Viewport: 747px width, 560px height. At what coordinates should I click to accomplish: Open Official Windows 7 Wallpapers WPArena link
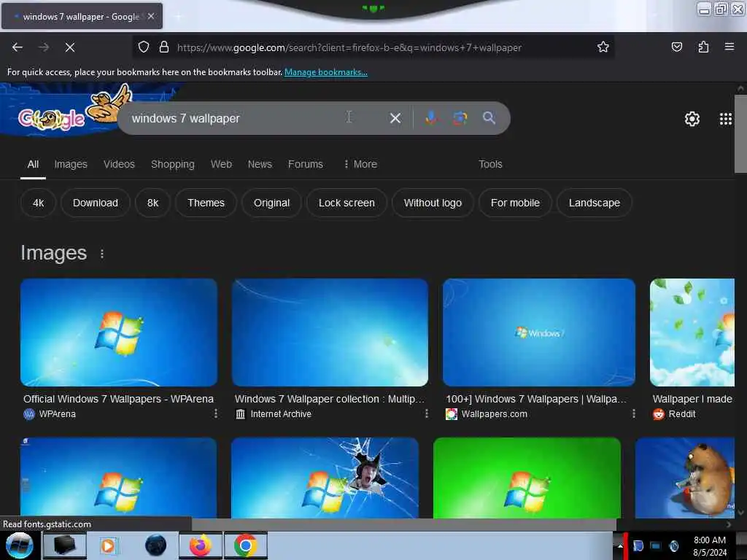118,399
